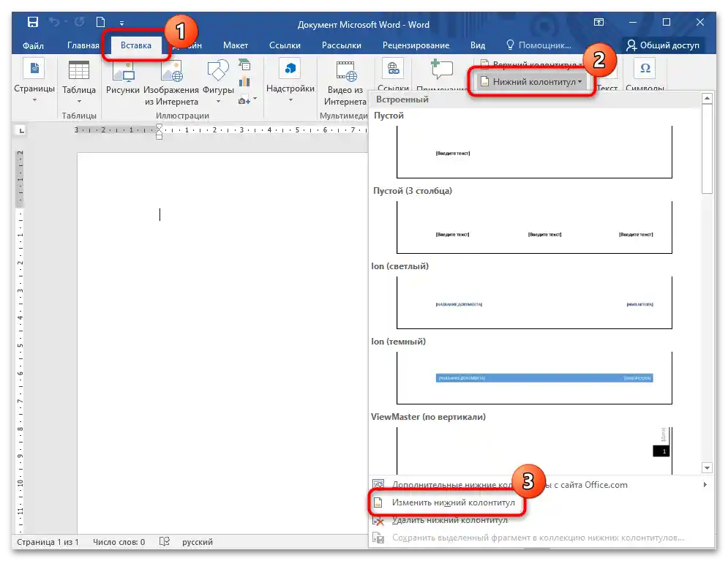The width and height of the screenshot is (728, 561).
Task: Click the Символы omega icon
Action: pos(645,69)
